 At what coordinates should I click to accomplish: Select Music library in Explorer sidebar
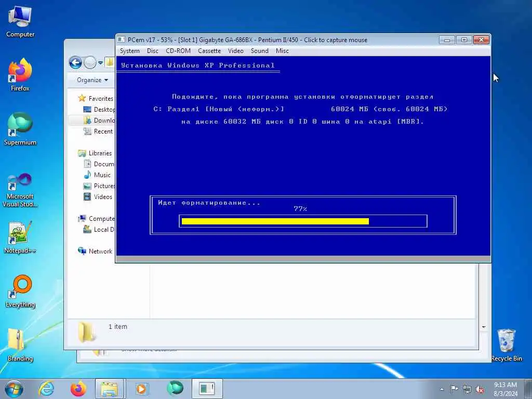[x=97, y=175]
